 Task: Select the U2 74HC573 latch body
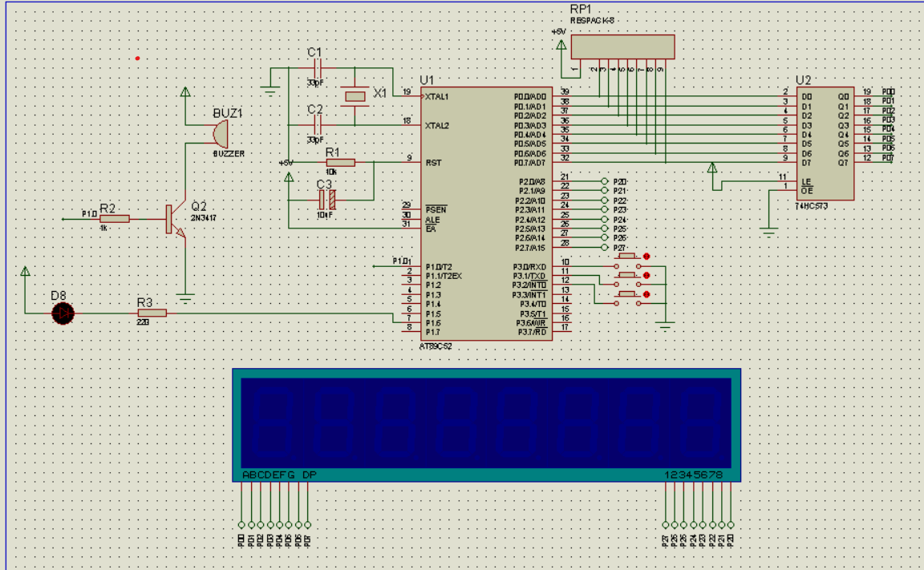coord(825,144)
